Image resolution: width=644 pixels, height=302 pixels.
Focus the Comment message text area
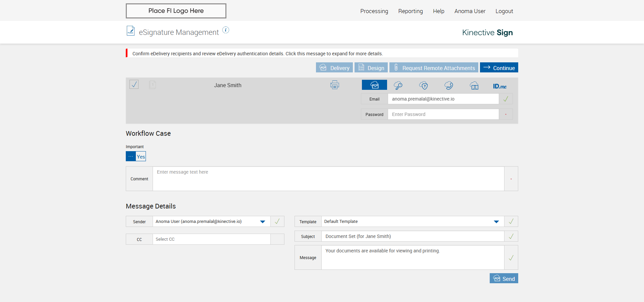click(x=328, y=179)
